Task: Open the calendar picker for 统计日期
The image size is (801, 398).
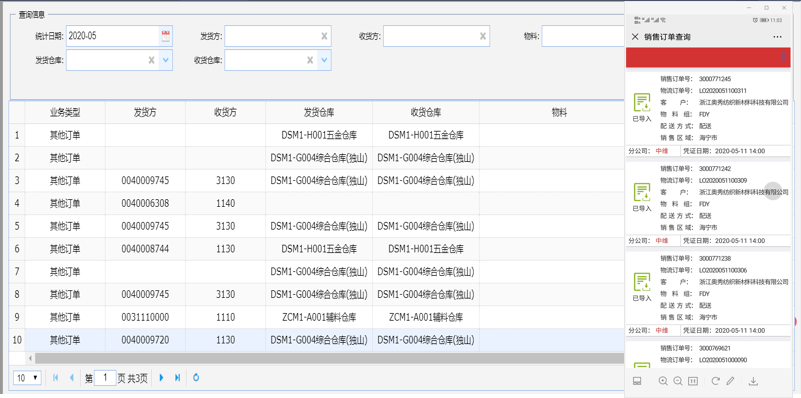Action: (x=166, y=36)
